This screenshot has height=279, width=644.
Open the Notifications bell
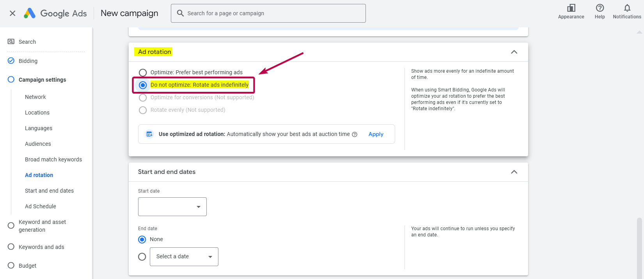tap(627, 8)
